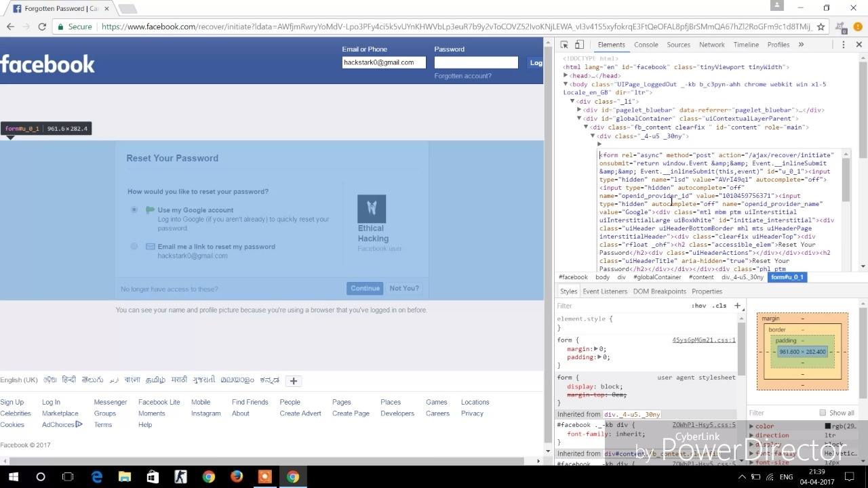This screenshot has height=488, width=868.
Task: Click the Password input field
Action: 476,62
